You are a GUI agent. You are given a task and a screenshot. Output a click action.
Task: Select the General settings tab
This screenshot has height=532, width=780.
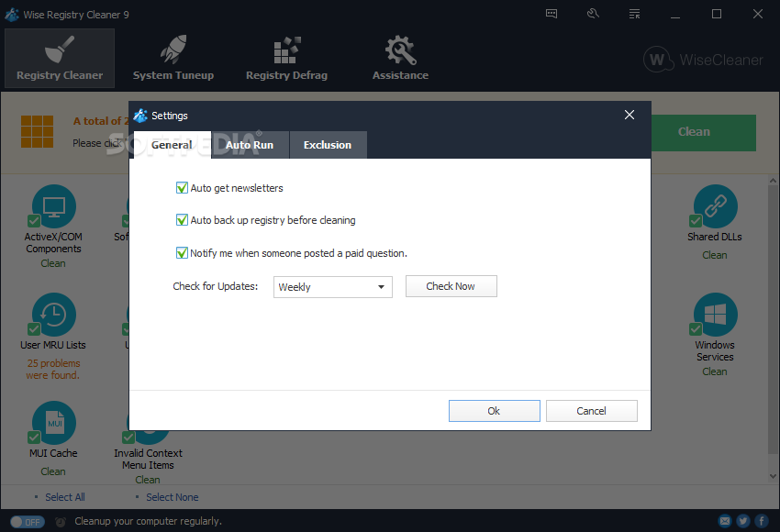coord(173,145)
